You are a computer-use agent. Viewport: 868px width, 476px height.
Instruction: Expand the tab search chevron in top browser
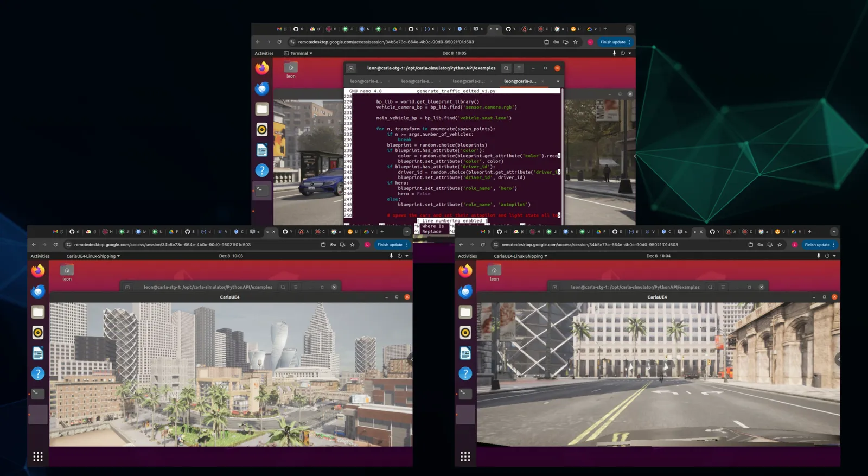[x=629, y=29]
